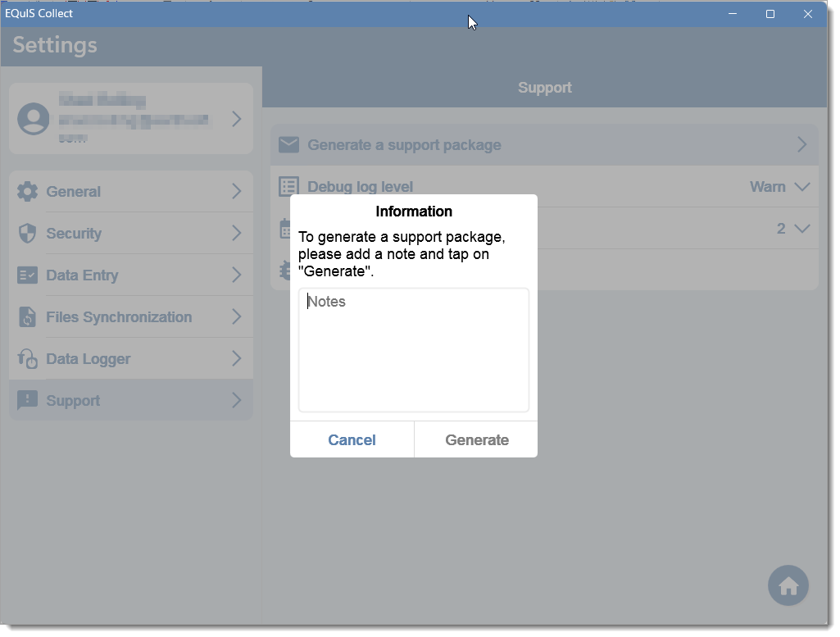Click the Generate a support package chevron
Viewport: 840px width, 637px height.
point(802,144)
